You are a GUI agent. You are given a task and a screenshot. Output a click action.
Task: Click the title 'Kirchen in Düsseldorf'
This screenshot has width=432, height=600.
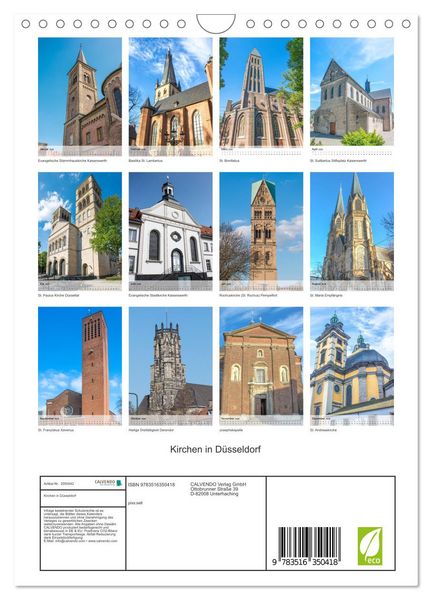(215, 449)
